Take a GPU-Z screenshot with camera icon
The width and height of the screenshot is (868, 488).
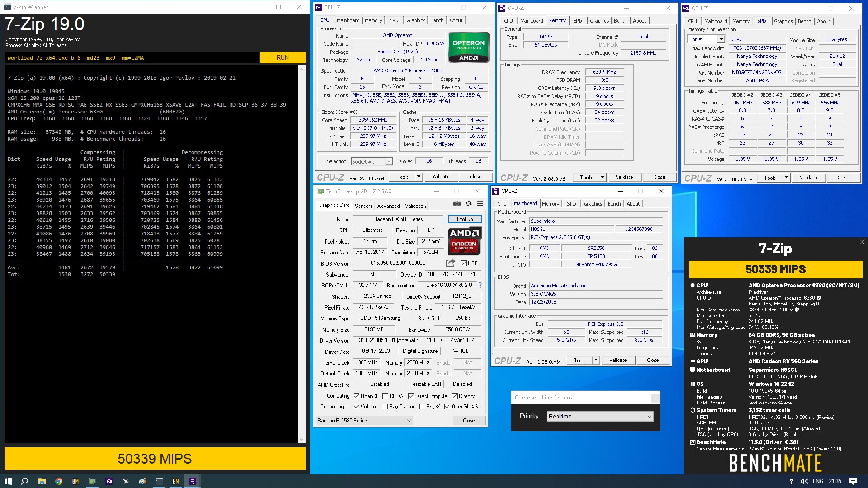point(457,204)
